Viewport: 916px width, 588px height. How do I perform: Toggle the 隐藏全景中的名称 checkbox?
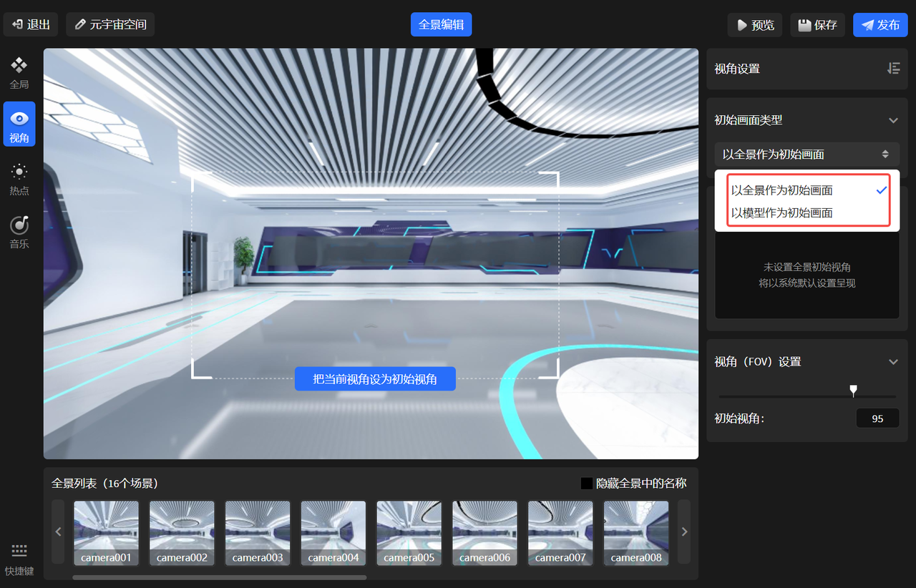tap(587, 484)
